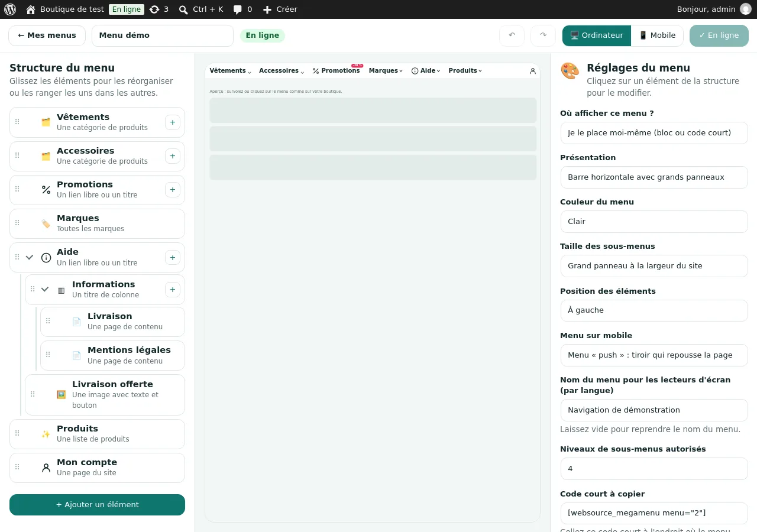Open Produits dropdown in the preview
The image size is (757, 532).
(x=465, y=71)
